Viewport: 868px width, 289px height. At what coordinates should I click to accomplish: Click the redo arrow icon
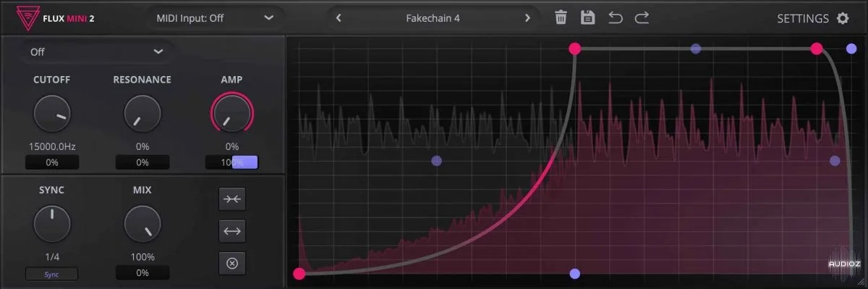click(642, 17)
